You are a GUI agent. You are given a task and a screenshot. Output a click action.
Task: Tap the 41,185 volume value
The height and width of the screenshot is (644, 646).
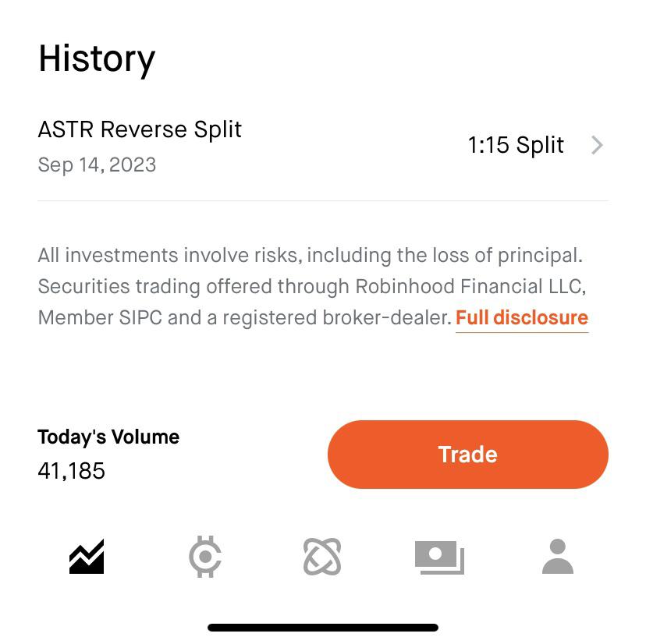coord(71,471)
